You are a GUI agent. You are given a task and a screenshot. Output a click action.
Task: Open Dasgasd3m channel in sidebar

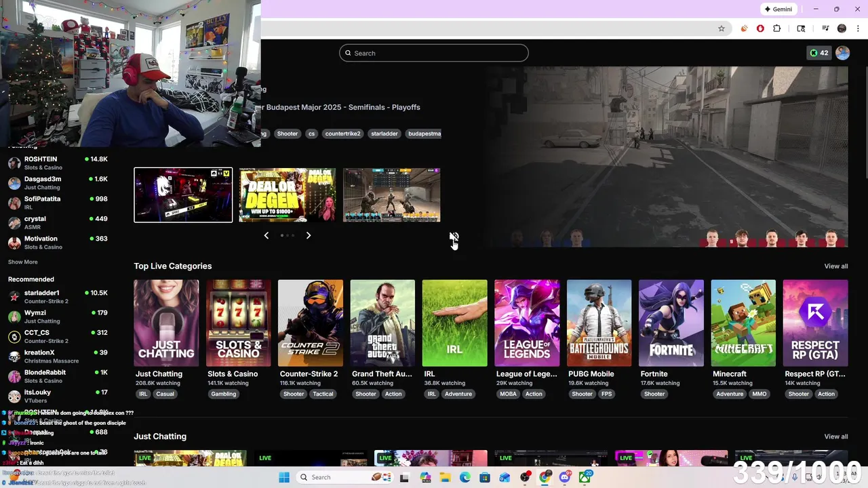[x=58, y=183]
